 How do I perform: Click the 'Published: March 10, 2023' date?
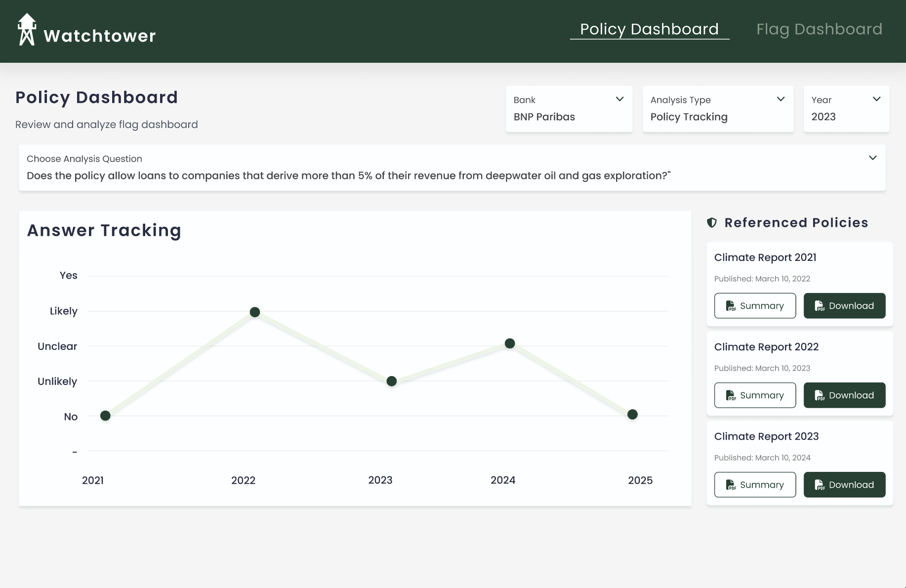[762, 368]
